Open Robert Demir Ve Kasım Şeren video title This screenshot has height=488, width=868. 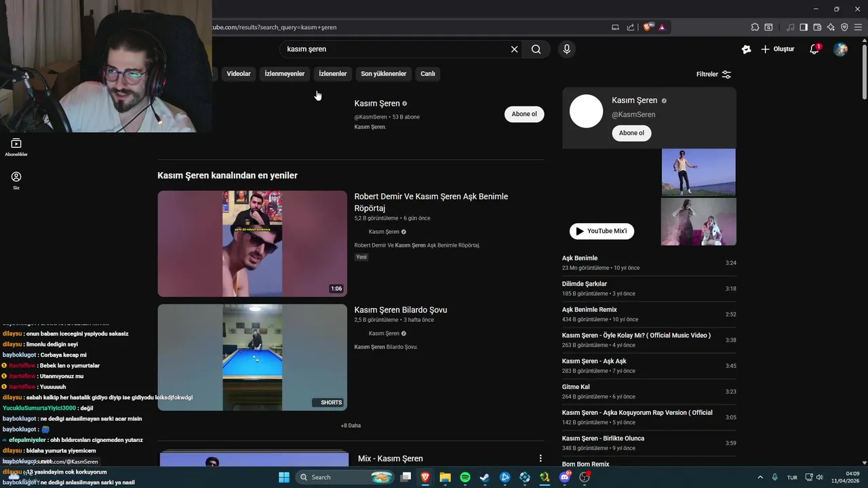point(431,202)
